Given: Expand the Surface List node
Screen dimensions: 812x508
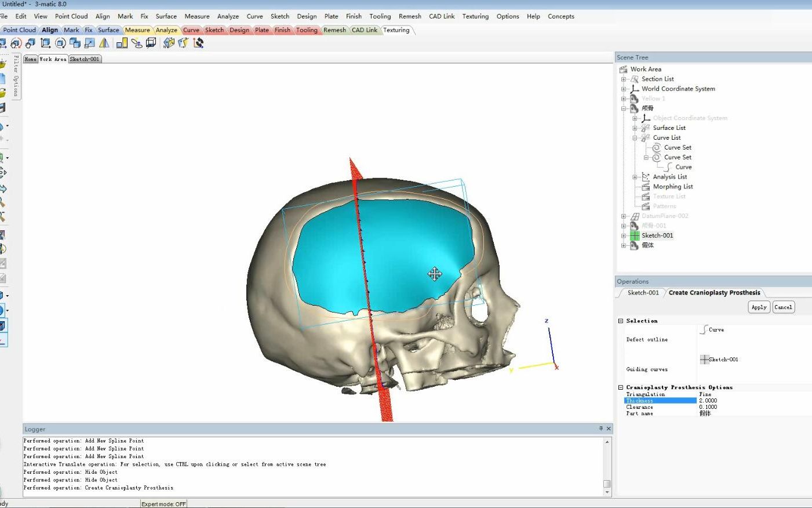Looking at the screenshot, I should (x=635, y=128).
